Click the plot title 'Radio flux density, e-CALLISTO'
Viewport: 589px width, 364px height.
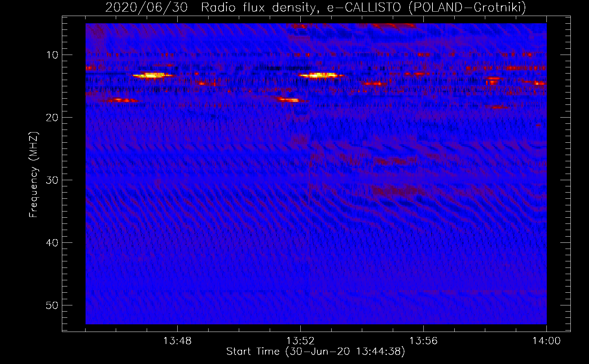(301, 7)
